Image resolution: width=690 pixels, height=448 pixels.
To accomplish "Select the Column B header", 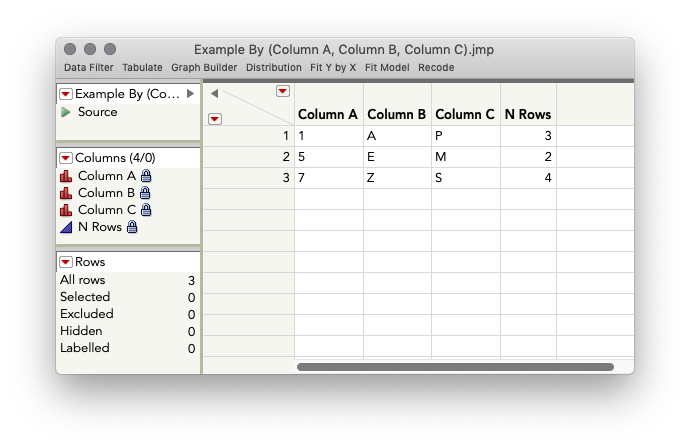I will [x=396, y=114].
